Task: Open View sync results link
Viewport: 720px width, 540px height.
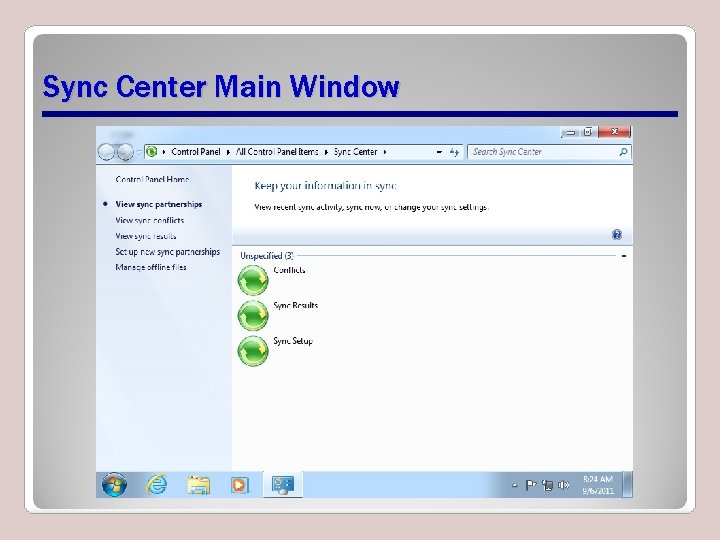Action: 146,236
